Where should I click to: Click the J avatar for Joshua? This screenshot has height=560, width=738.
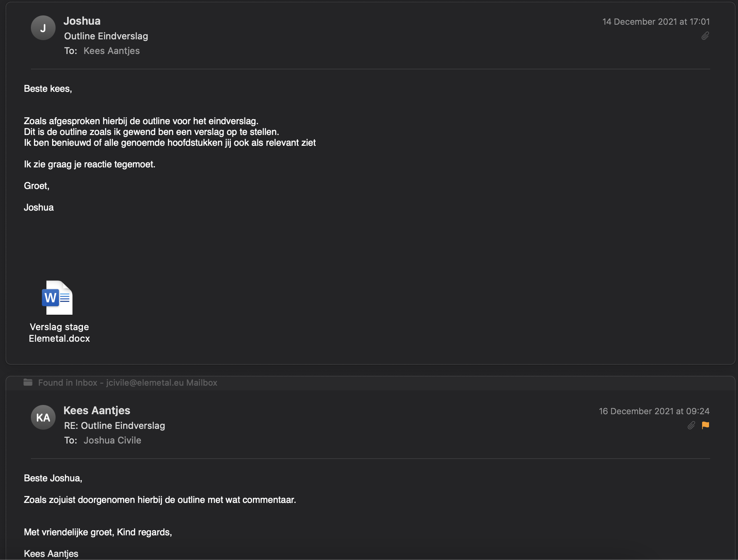(x=43, y=28)
